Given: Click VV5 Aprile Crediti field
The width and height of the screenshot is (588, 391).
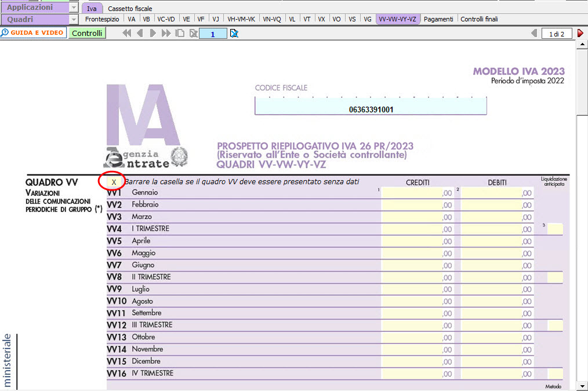Looking at the screenshot, I should pyautogui.click(x=418, y=241).
